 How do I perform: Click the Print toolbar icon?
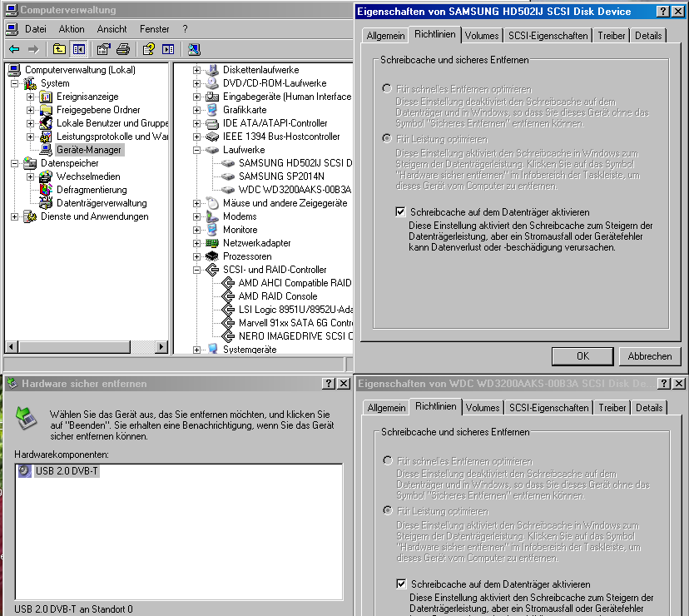[123, 49]
